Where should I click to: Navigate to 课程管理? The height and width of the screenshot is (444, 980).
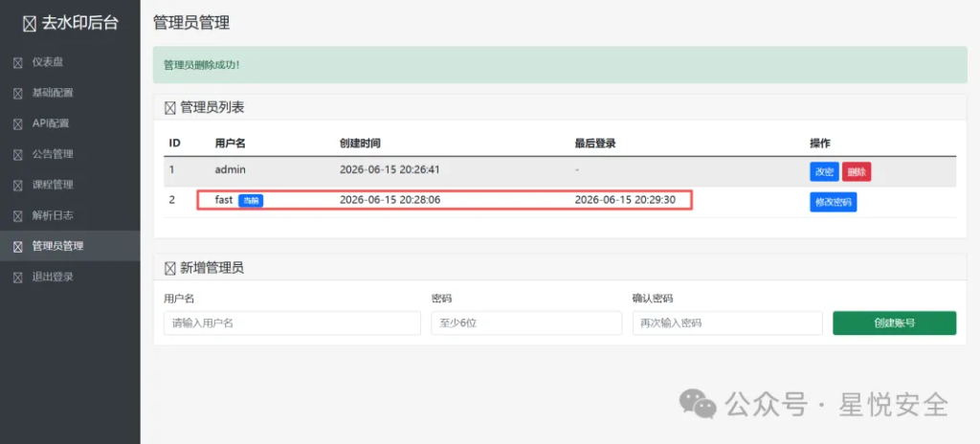70,185
